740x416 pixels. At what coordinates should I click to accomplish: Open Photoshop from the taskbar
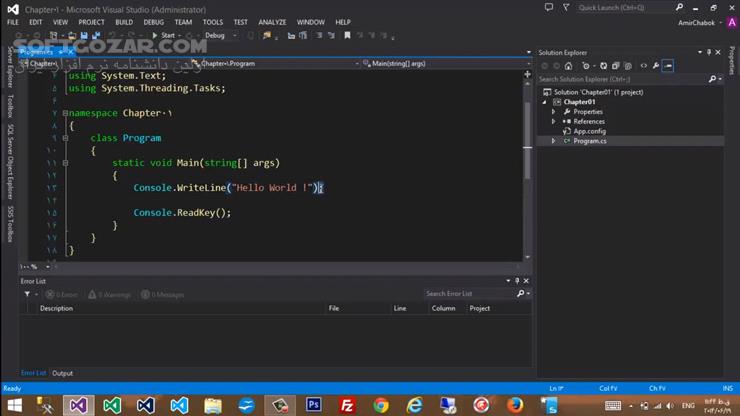313,405
